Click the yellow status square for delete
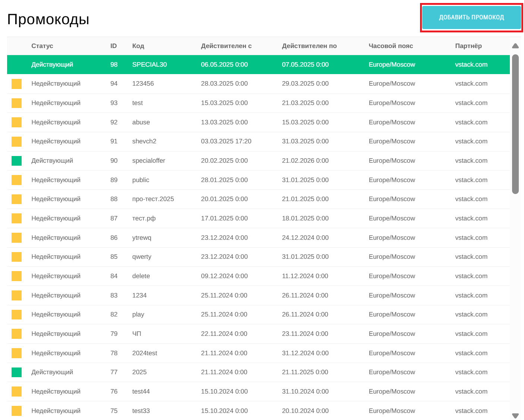 (x=16, y=276)
